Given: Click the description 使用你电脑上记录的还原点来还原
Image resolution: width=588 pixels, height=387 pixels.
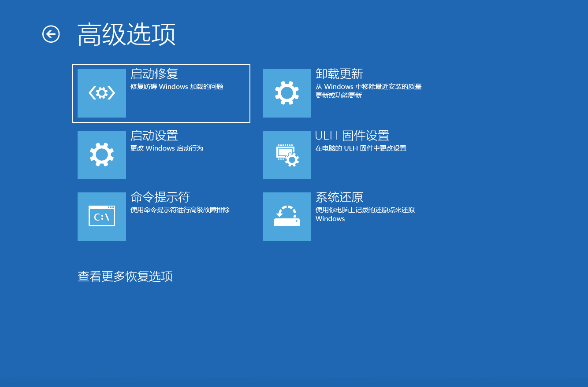Looking at the screenshot, I should (365, 210).
